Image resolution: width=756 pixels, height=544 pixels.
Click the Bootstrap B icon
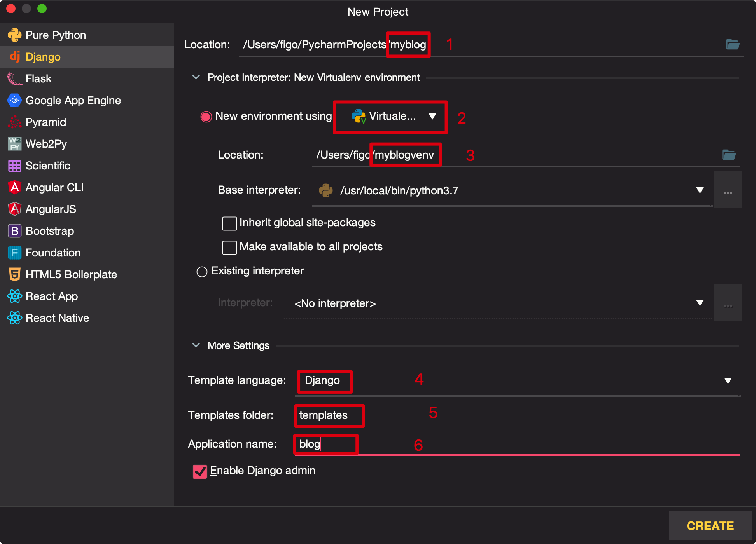[x=14, y=231]
